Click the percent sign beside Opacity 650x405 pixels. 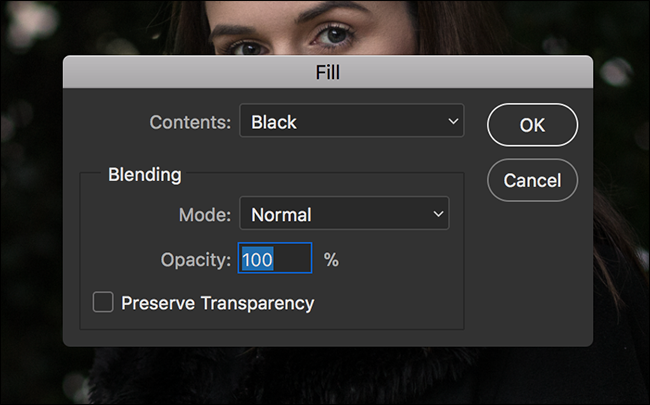point(331,260)
